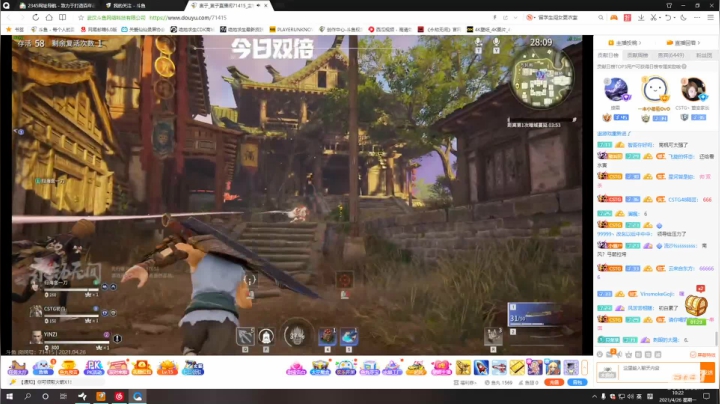This screenshot has width=720, height=404.
Task: Open the game controller icon in browser toolbar
Action: (613, 17)
